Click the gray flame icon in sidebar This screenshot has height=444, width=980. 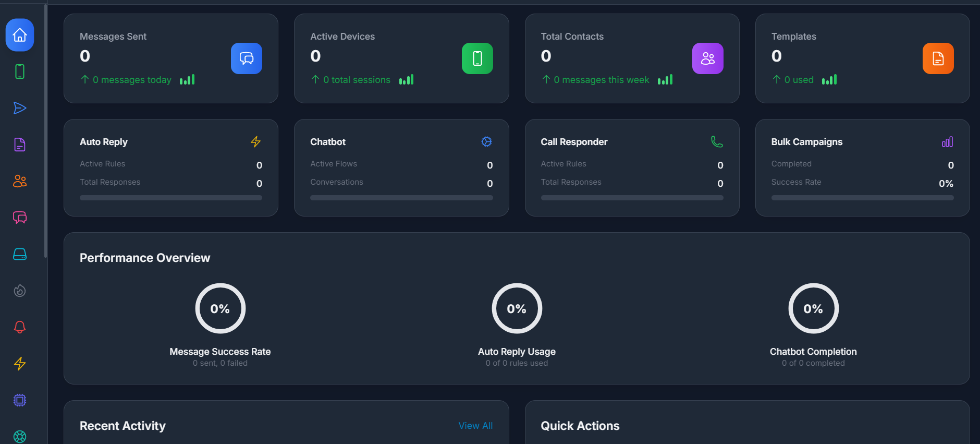click(x=20, y=291)
